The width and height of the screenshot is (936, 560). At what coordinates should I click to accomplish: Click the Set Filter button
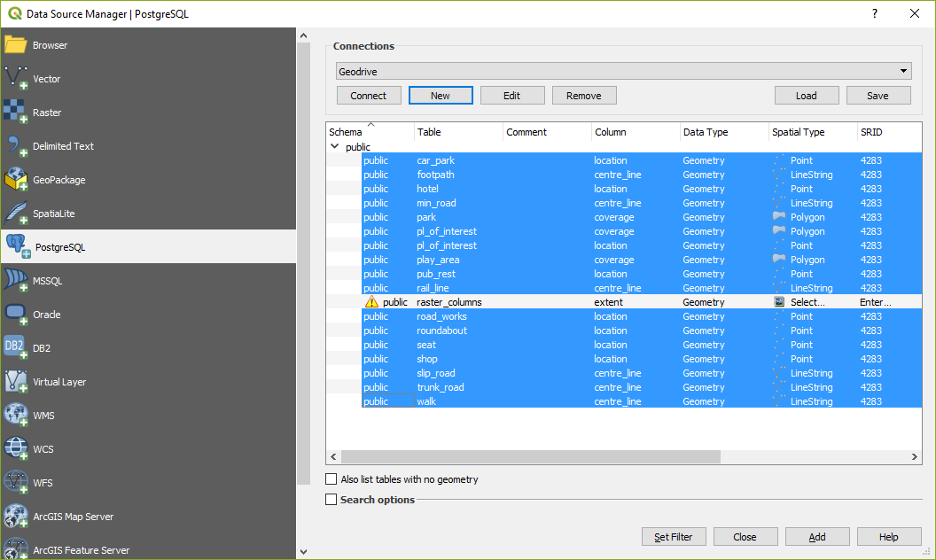[674, 537]
